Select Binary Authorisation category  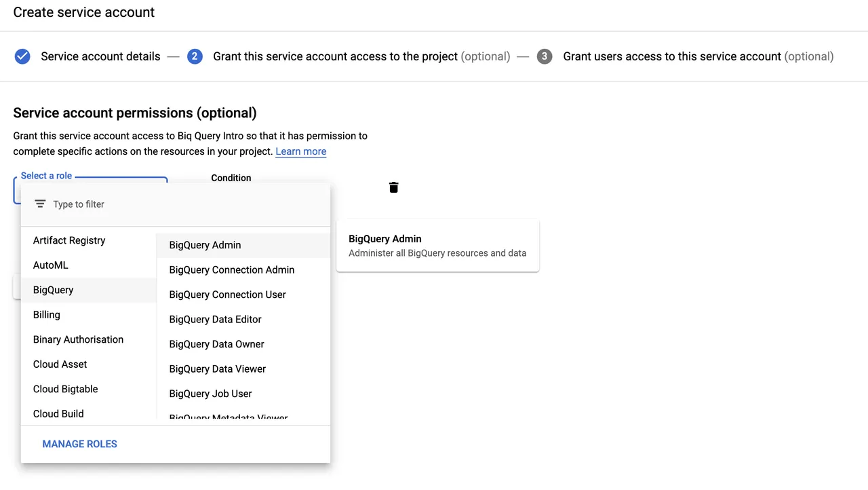coord(89,339)
